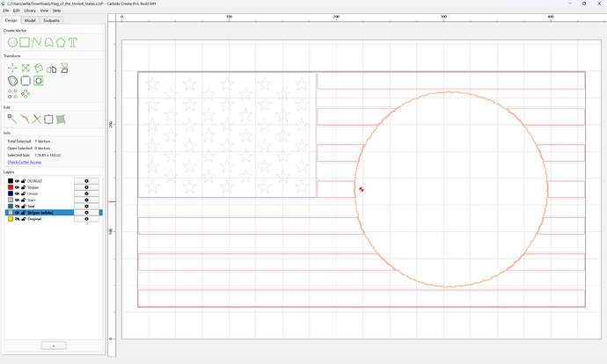607x364 pixels.
Task: Toggle visibility of Stripes layer
Action: (17, 187)
